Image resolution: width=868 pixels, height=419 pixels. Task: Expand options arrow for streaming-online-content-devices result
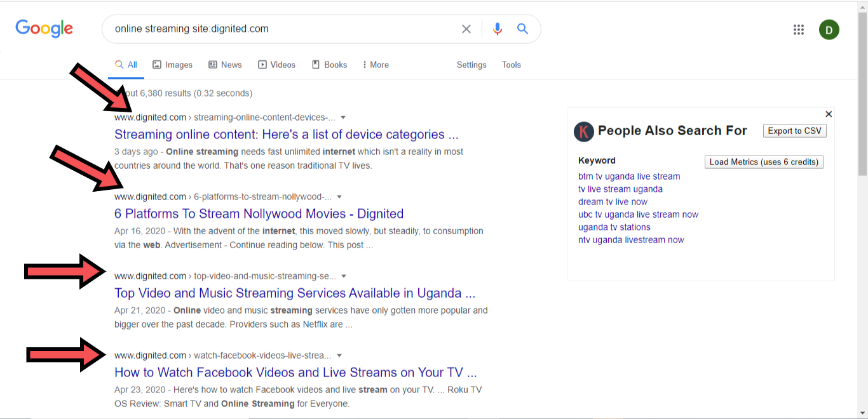tap(343, 117)
